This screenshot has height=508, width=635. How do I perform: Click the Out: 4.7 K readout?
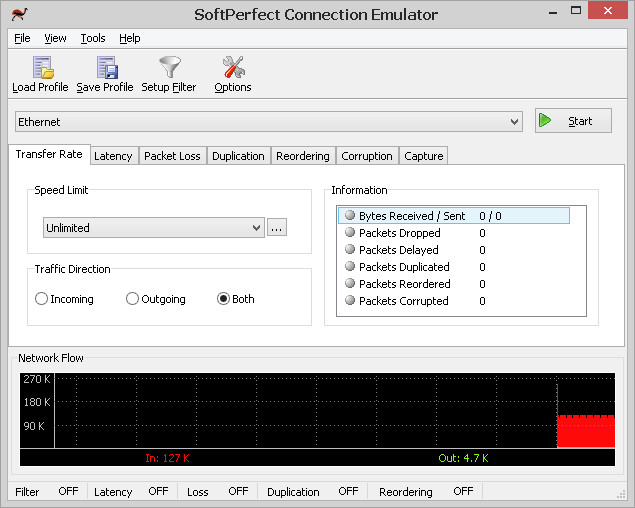coord(463,458)
